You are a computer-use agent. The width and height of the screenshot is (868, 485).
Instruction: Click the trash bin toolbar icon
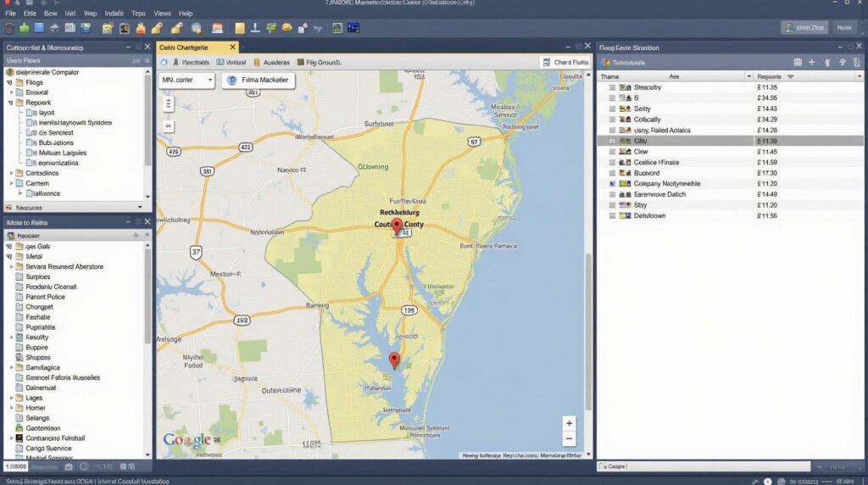tap(9, 28)
